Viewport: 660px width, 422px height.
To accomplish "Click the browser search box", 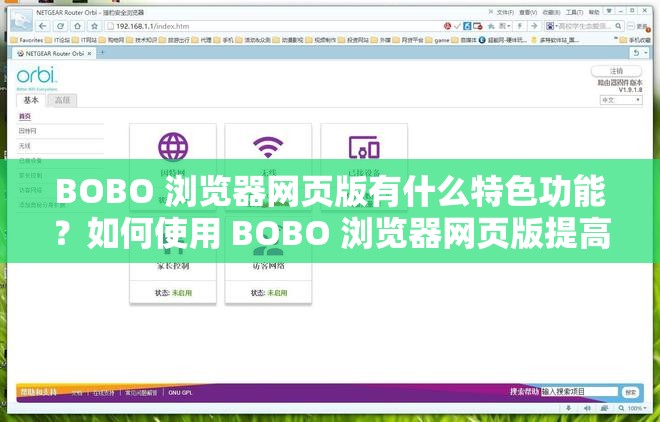I will (x=584, y=26).
